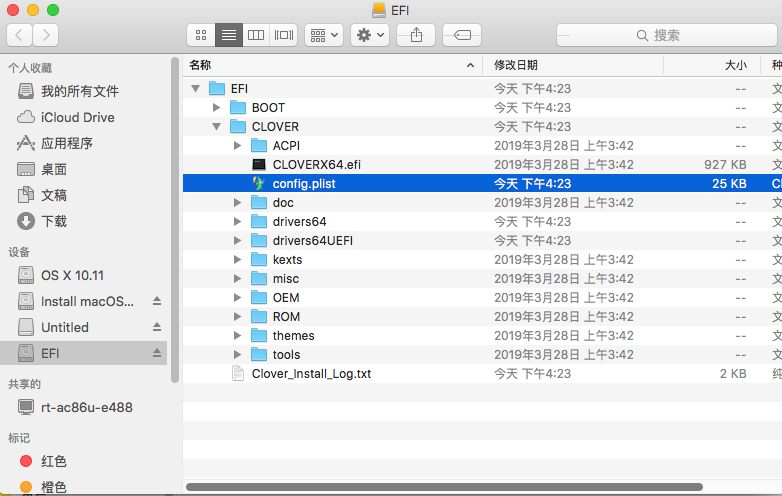This screenshot has width=782, height=496.
Task: Collapse the top-level EFI folder
Action: click(196, 89)
